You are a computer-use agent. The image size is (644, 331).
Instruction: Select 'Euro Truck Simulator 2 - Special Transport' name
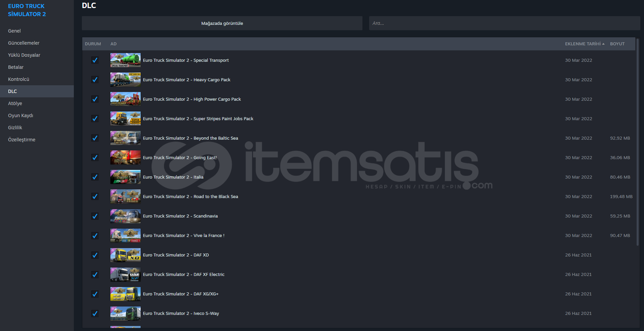(x=186, y=60)
